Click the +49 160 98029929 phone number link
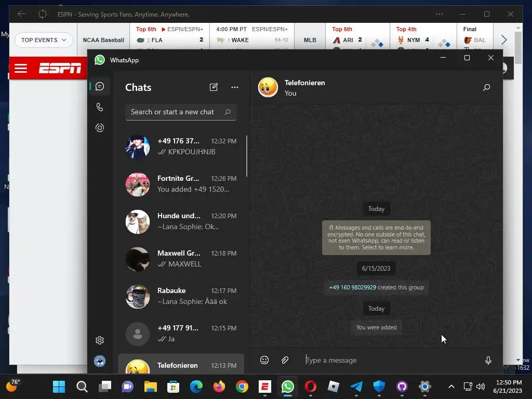 click(x=353, y=287)
